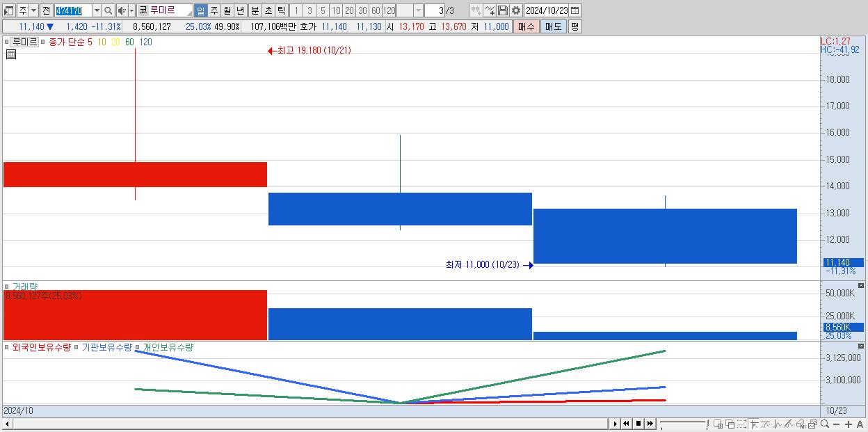This screenshot has width=868, height=432.
Task: Select the 년 yearly period toggle
Action: (240, 10)
